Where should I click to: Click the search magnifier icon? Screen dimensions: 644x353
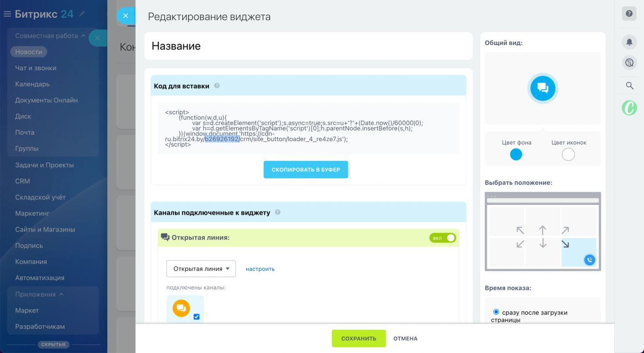click(630, 86)
